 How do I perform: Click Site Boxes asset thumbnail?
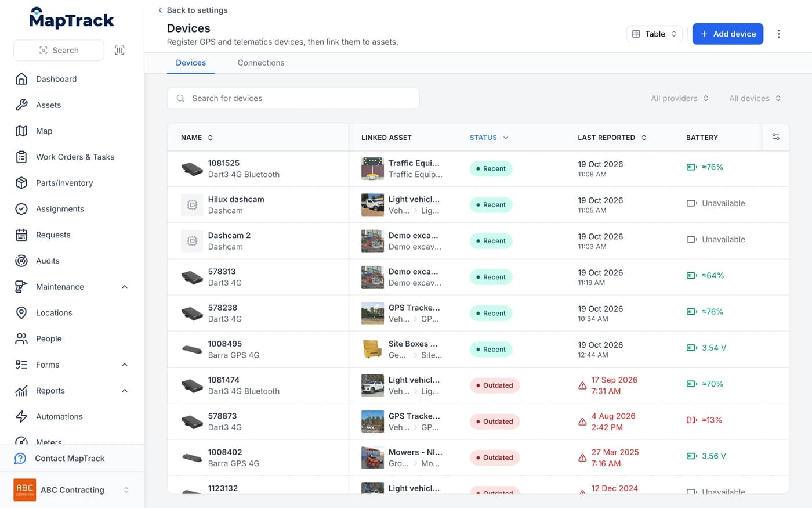point(372,349)
